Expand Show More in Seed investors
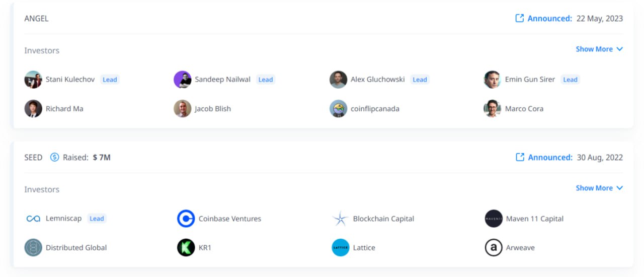Viewport: 644px width, 277px height. point(599,188)
